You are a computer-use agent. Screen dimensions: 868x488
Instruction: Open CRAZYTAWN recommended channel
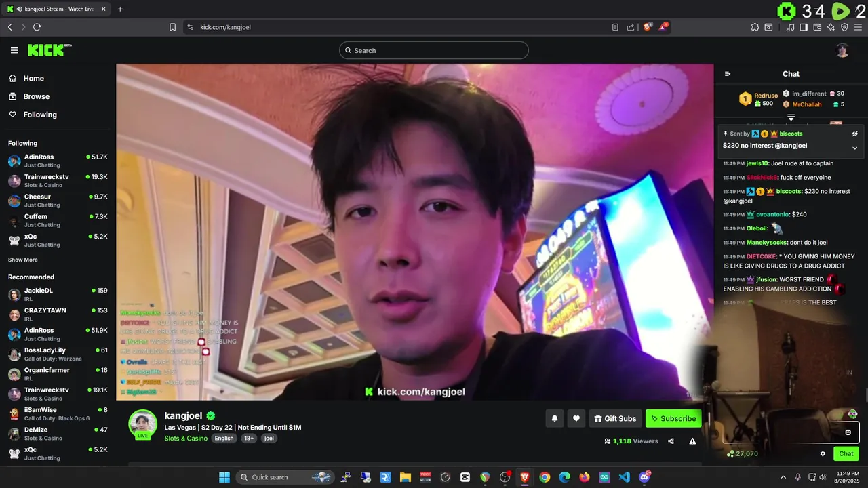pos(58,314)
